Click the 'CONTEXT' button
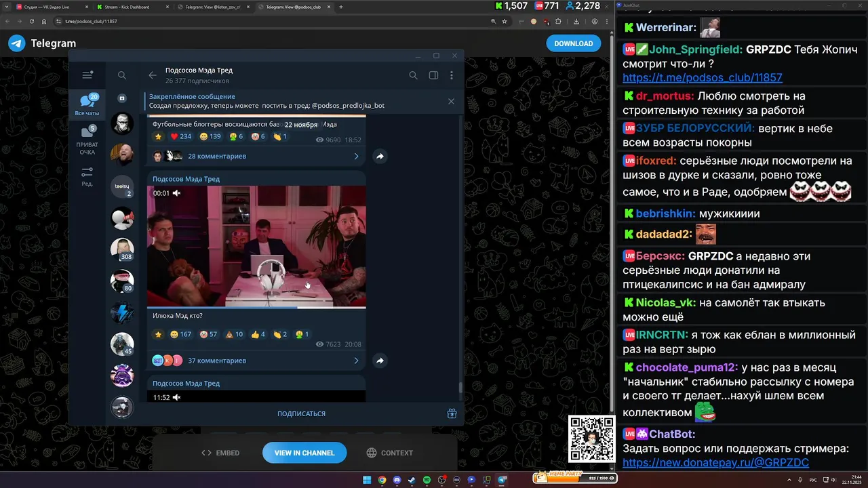Screen dimensions: 868x488 click(x=389, y=453)
